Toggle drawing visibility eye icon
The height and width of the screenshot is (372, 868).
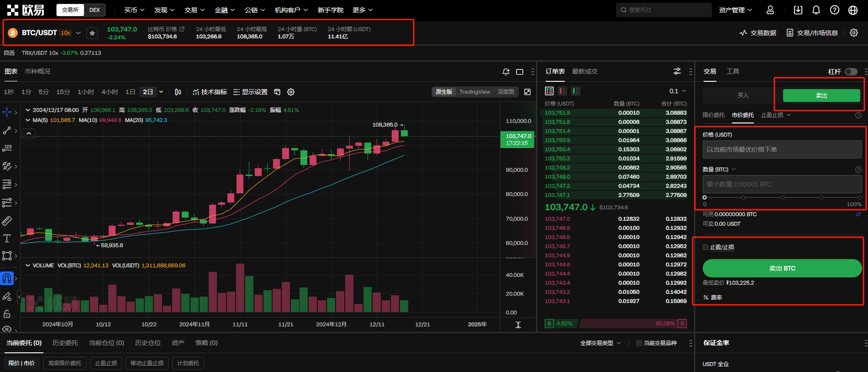7,329
